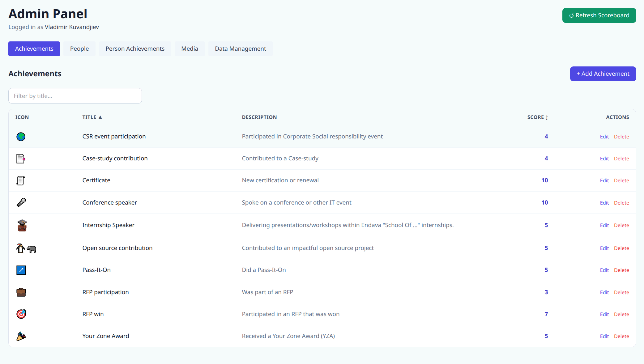
Task: Select the scroll icon for Certificate
Action: (x=21, y=180)
